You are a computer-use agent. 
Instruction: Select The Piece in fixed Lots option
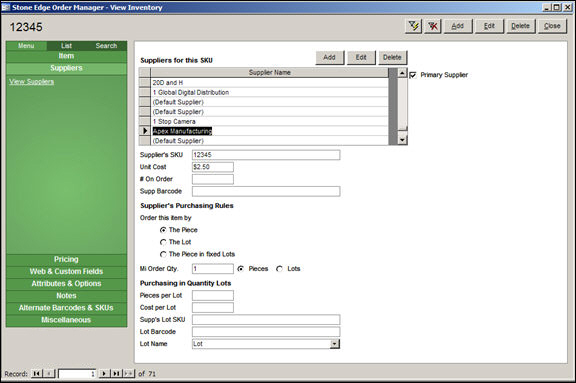click(163, 254)
